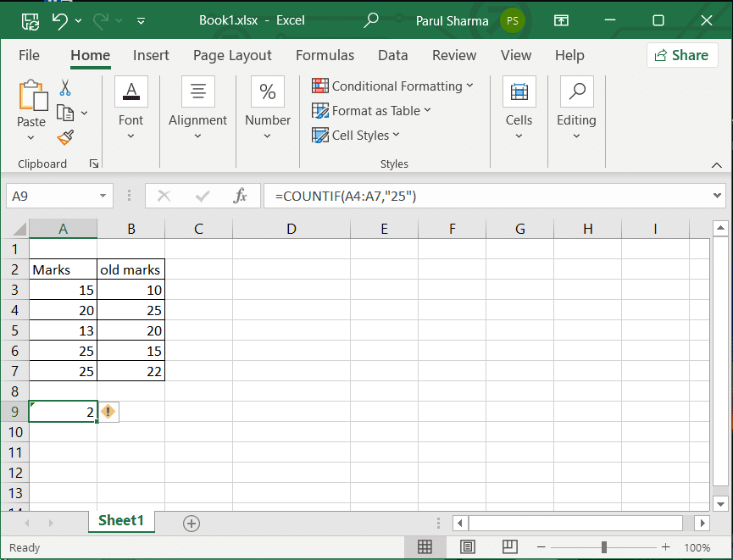
Task: Open the Cells group dropdown
Action: pyautogui.click(x=519, y=108)
